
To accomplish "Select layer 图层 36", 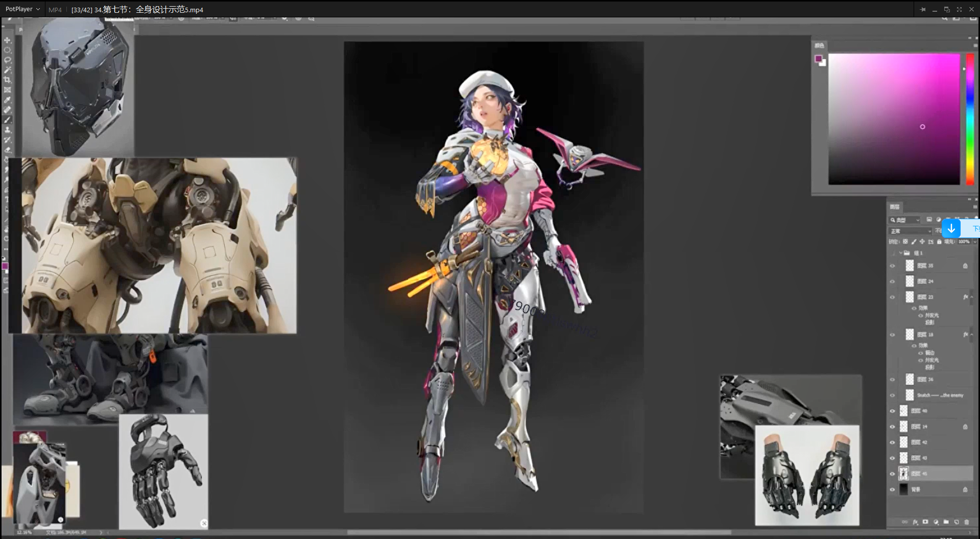I will tap(935, 379).
